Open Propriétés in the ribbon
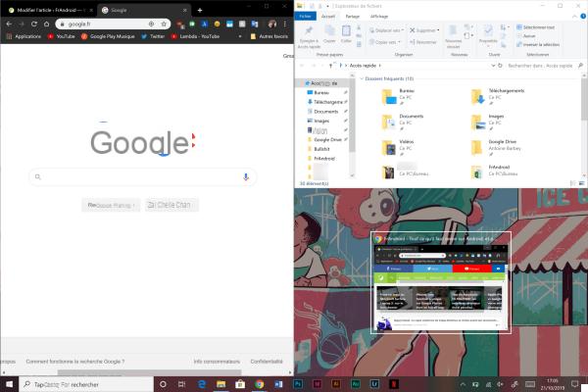588x392 pixels. click(x=488, y=34)
